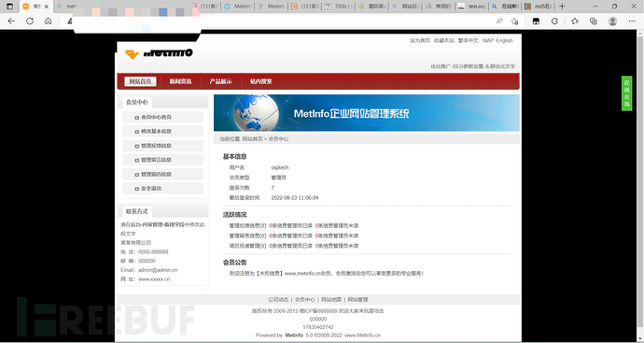The image size is (644, 343).
Task: Open the browser settings and more menu
Action: point(632,21)
